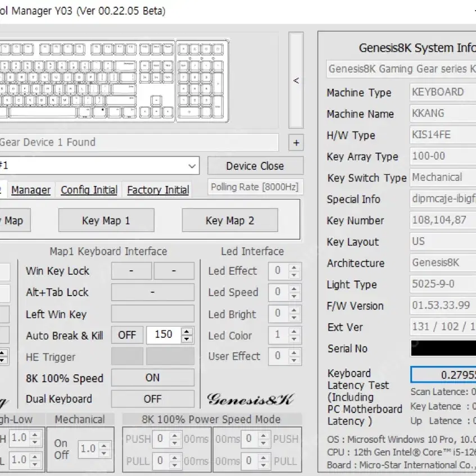Toggle the Alt+Tab Lock button
This screenshot has width=476, height=476.
click(153, 292)
